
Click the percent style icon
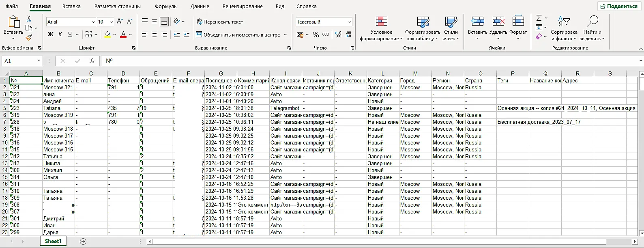tap(316, 35)
